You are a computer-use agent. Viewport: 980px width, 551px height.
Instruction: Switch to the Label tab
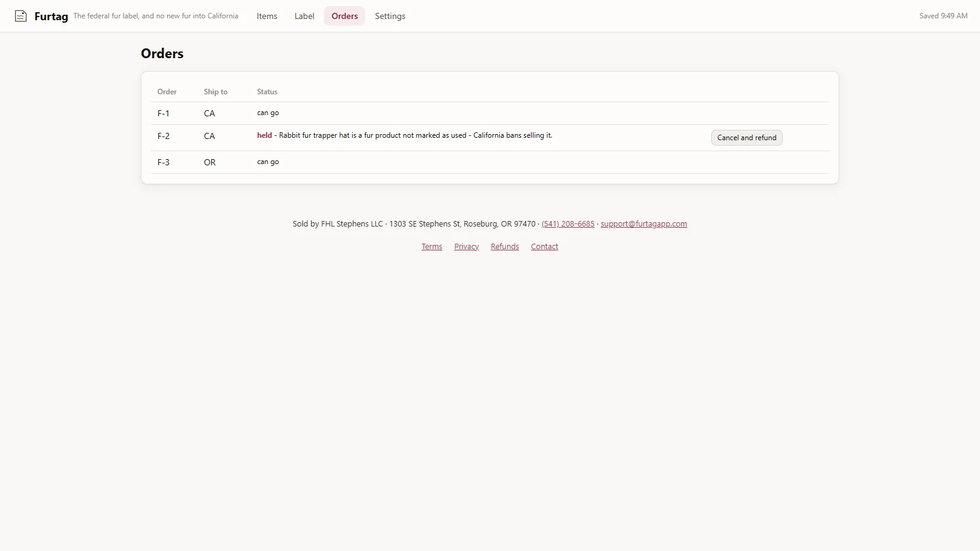(304, 16)
